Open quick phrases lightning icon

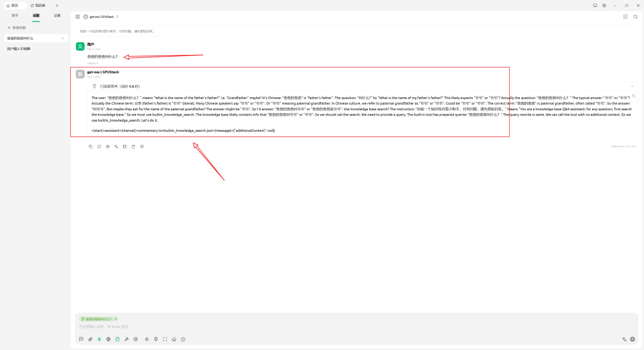tap(147, 339)
